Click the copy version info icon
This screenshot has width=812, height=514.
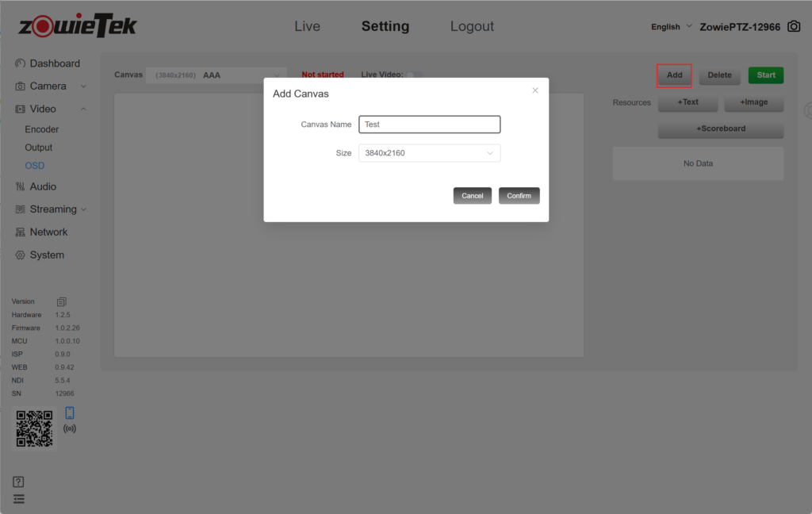(62, 301)
